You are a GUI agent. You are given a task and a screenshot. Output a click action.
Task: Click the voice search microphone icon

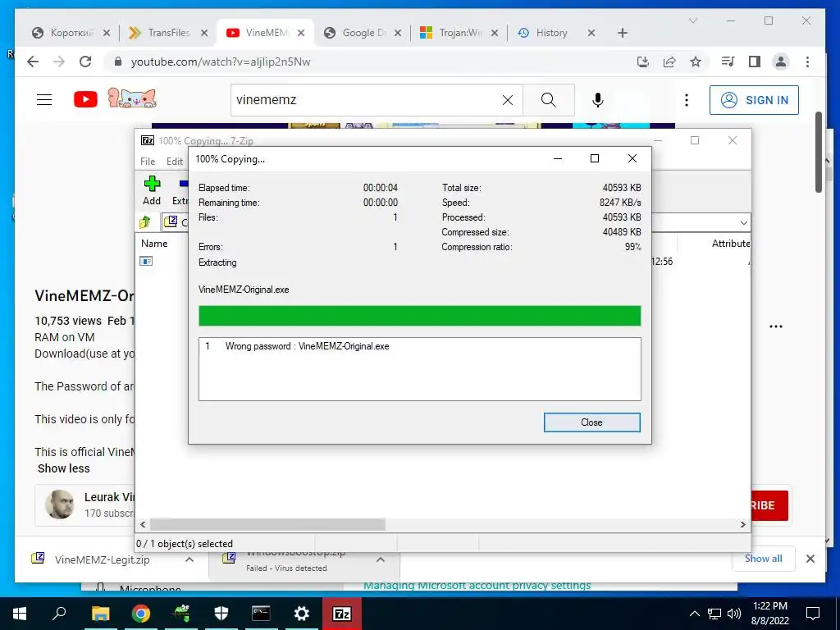point(598,99)
